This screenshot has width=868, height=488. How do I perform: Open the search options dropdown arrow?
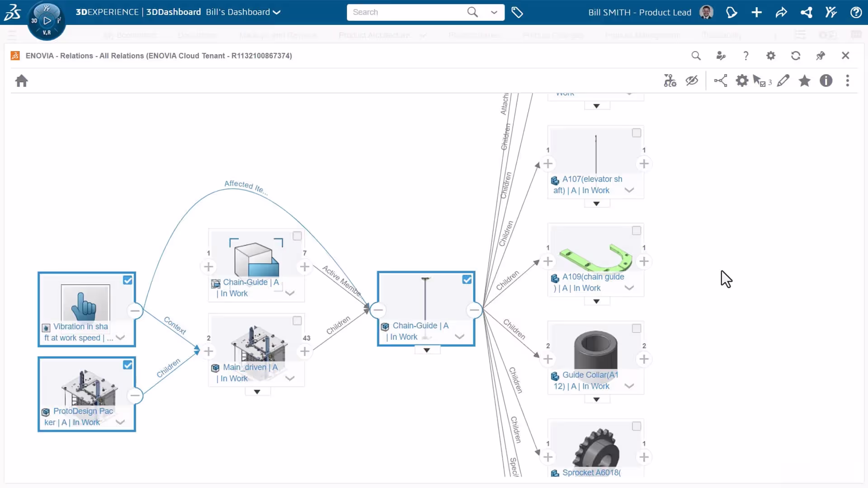494,13
